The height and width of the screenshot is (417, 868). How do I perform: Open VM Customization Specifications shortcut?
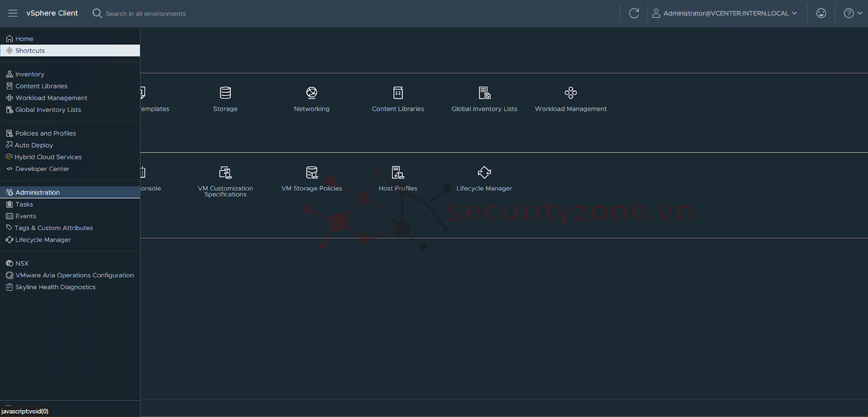point(225,173)
